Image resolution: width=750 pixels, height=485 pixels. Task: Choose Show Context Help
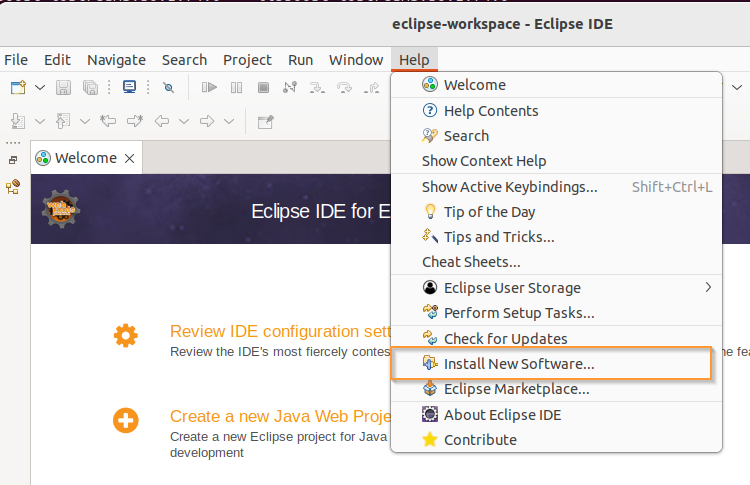556,161
